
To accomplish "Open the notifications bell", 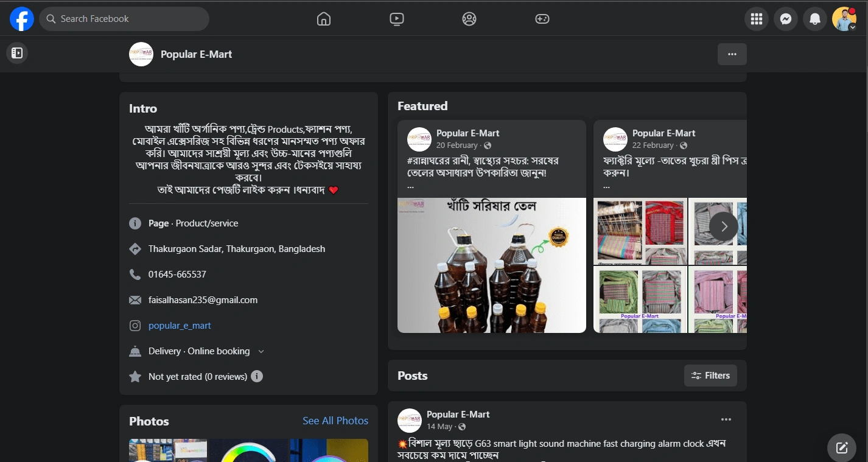I will [x=815, y=19].
